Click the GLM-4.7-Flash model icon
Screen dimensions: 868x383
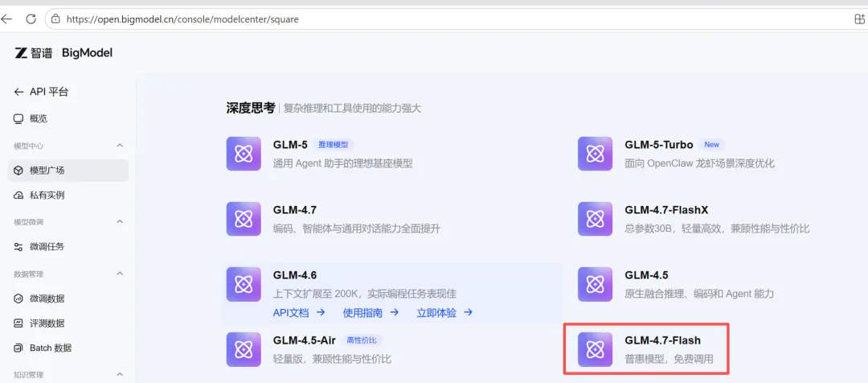[595, 349]
